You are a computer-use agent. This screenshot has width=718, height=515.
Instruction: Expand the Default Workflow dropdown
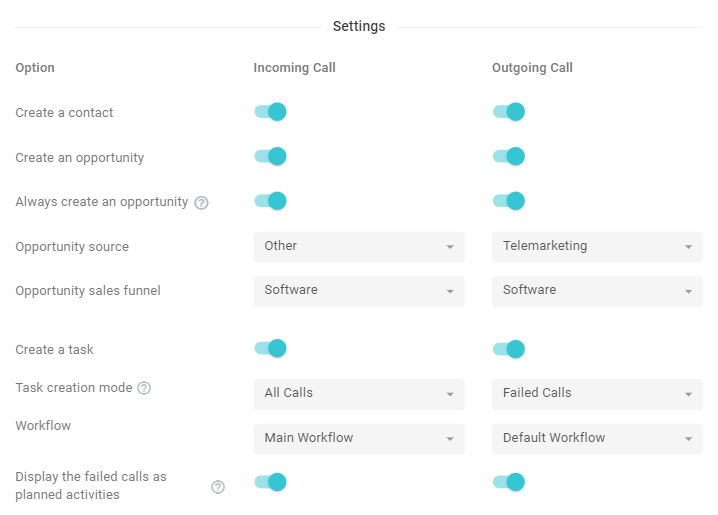pos(597,439)
